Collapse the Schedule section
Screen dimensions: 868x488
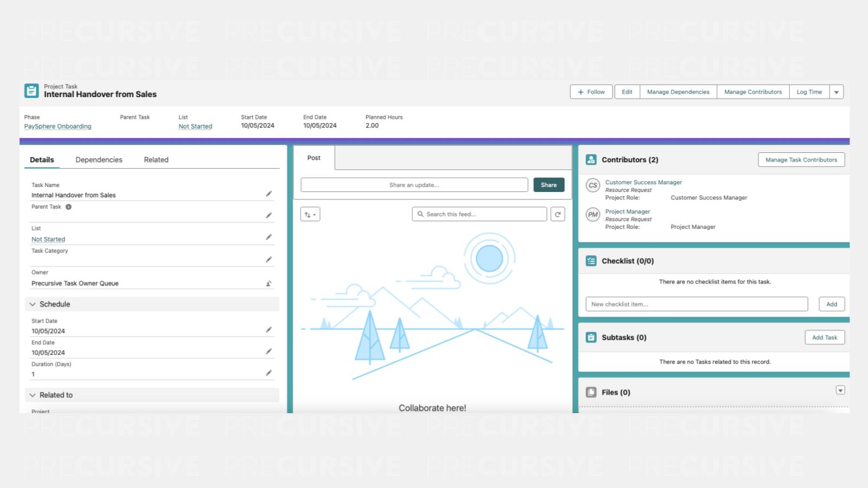click(x=33, y=304)
